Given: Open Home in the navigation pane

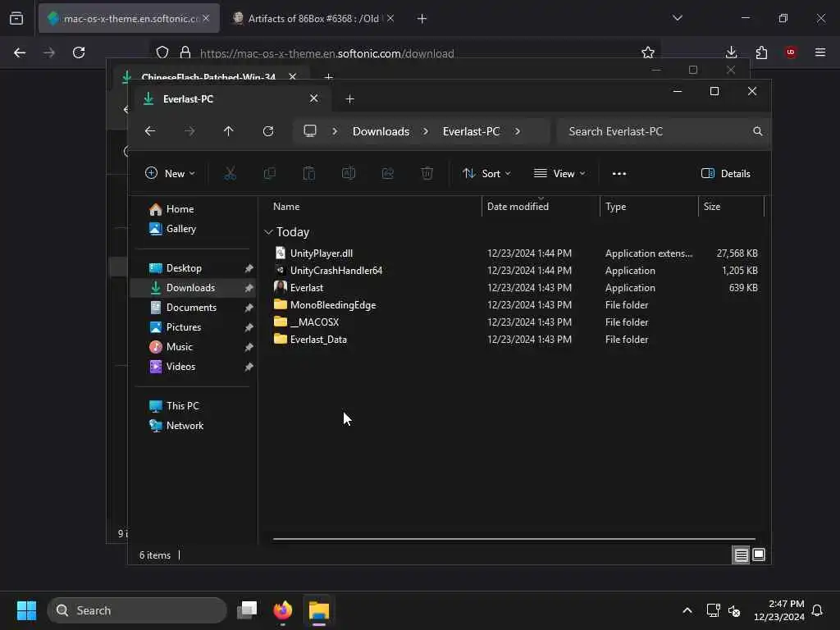Looking at the screenshot, I should [193, 209].
